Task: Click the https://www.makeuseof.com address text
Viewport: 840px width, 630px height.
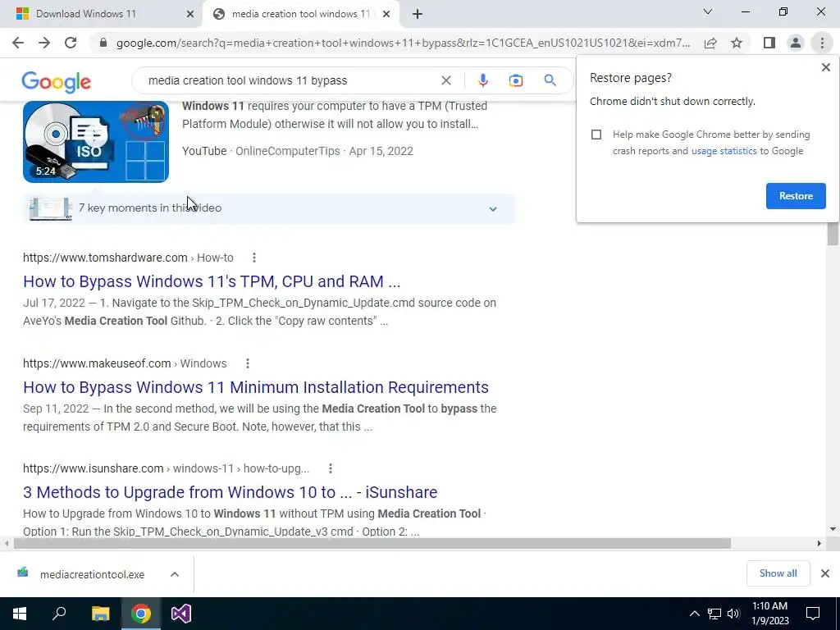Action: (97, 363)
